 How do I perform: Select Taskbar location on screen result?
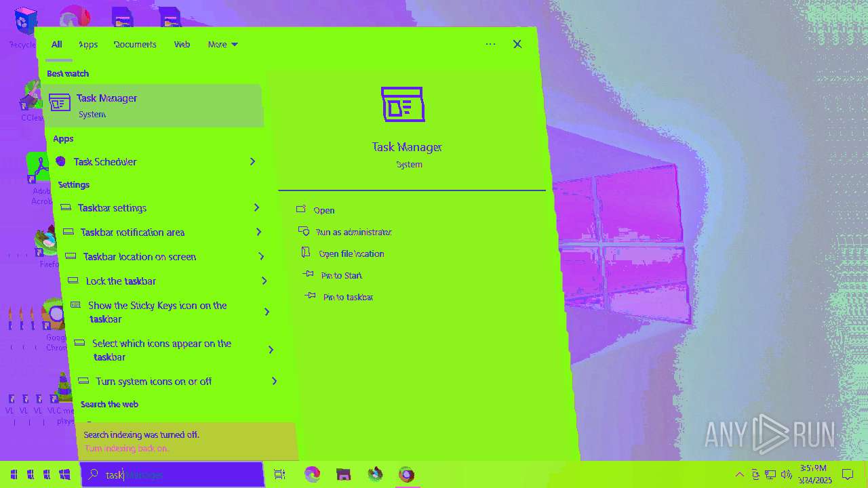tap(140, 256)
